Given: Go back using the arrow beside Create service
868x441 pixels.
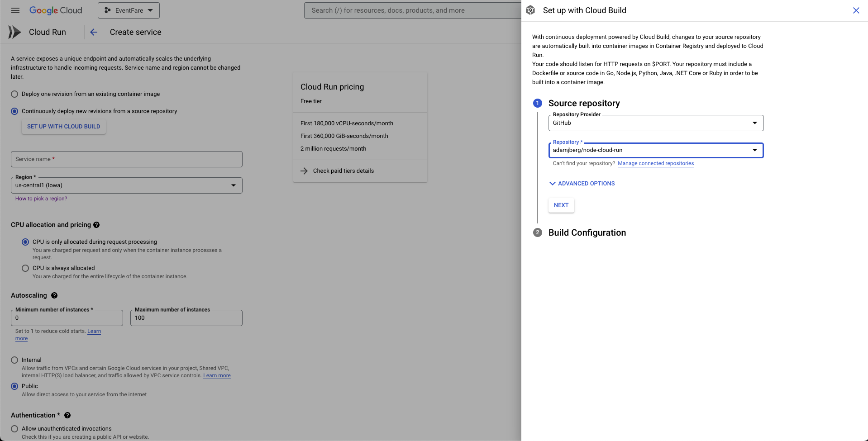Looking at the screenshot, I should coord(94,32).
